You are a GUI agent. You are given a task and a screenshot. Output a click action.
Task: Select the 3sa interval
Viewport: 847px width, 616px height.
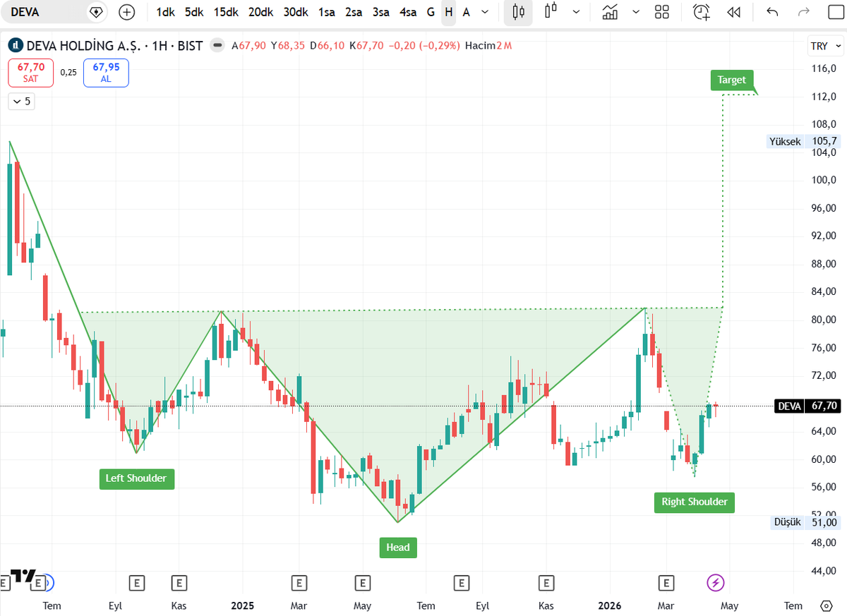click(x=381, y=12)
